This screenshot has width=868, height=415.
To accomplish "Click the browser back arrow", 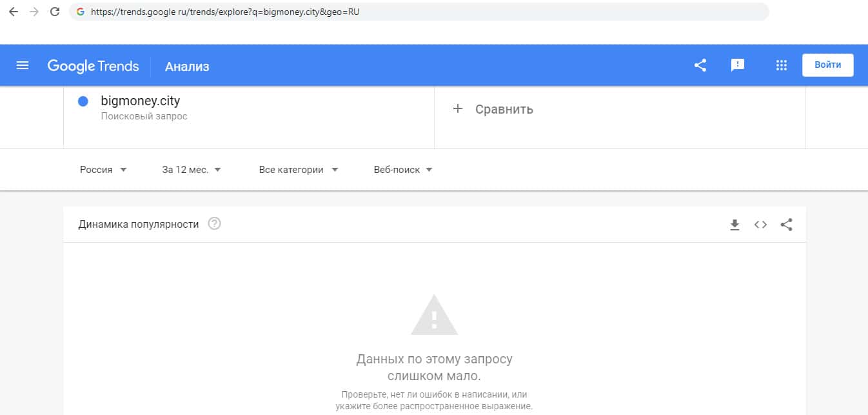I will pos(13,12).
